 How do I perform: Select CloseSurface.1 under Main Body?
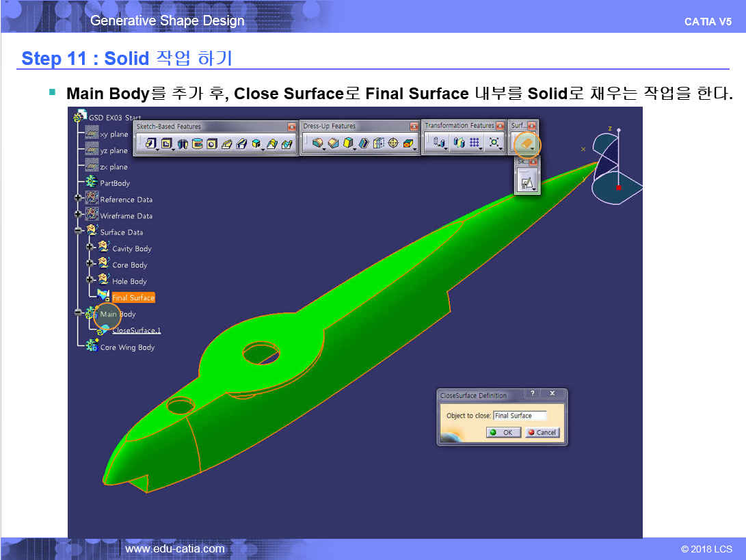[x=136, y=331]
